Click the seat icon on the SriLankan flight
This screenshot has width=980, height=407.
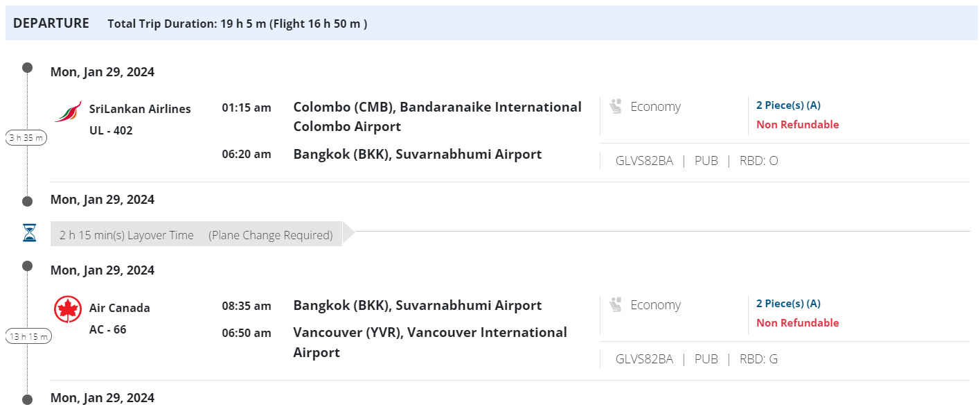[x=615, y=107]
